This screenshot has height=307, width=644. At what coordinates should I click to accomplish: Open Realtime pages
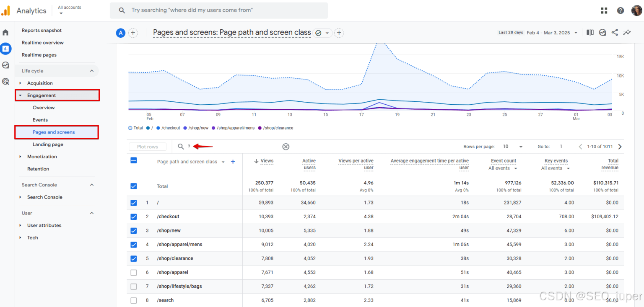pyautogui.click(x=39, y=55)
